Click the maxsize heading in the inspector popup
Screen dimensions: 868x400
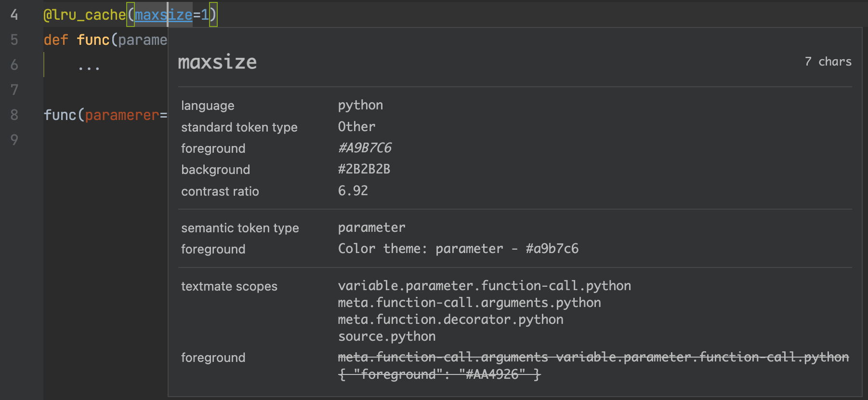(217, 62)
